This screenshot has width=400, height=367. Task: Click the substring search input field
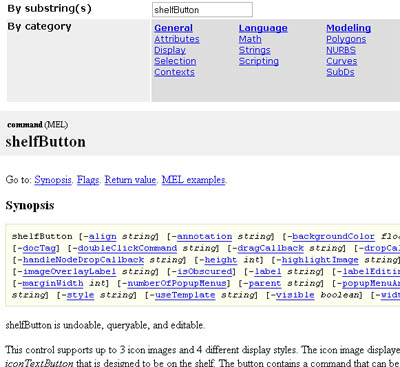(202, 10)
